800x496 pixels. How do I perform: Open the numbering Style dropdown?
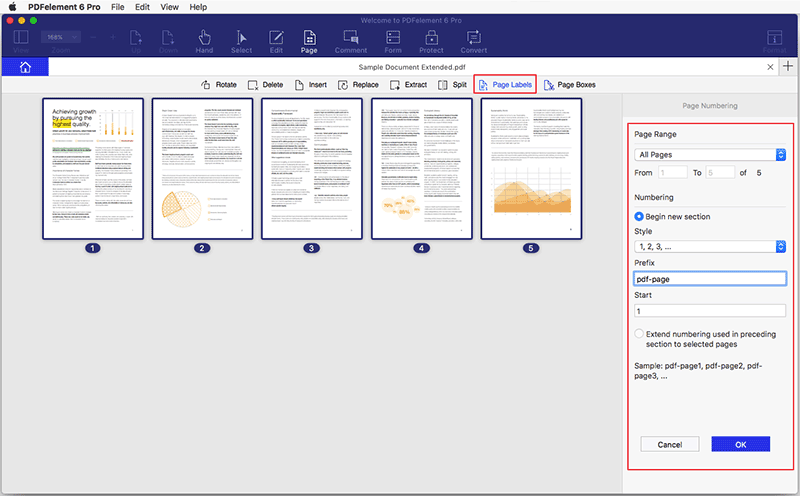[x=710, y=246]
